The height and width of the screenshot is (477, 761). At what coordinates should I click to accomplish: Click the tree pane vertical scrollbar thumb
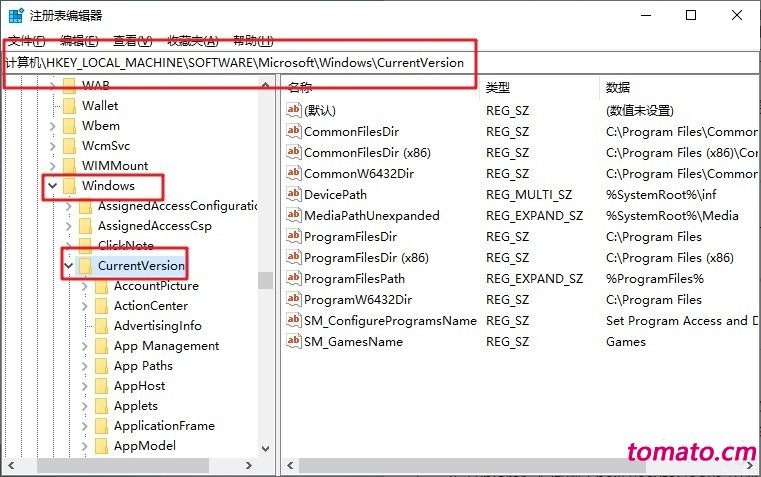(x=265, y=280)
